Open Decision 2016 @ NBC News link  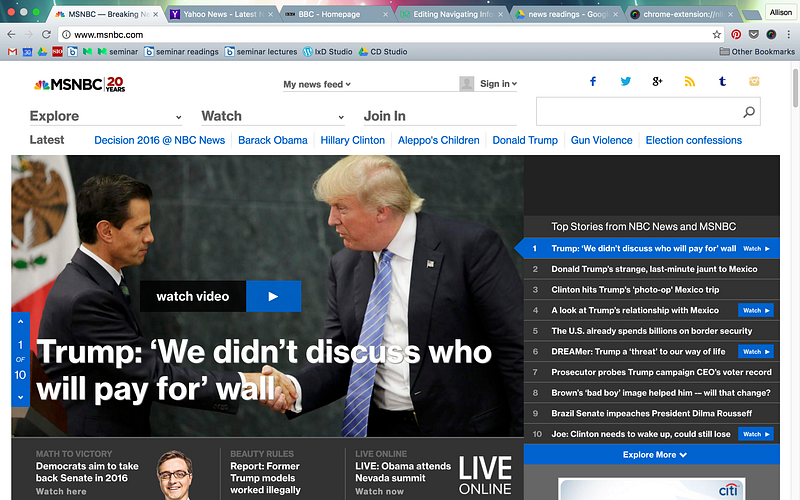click(160, 140)
